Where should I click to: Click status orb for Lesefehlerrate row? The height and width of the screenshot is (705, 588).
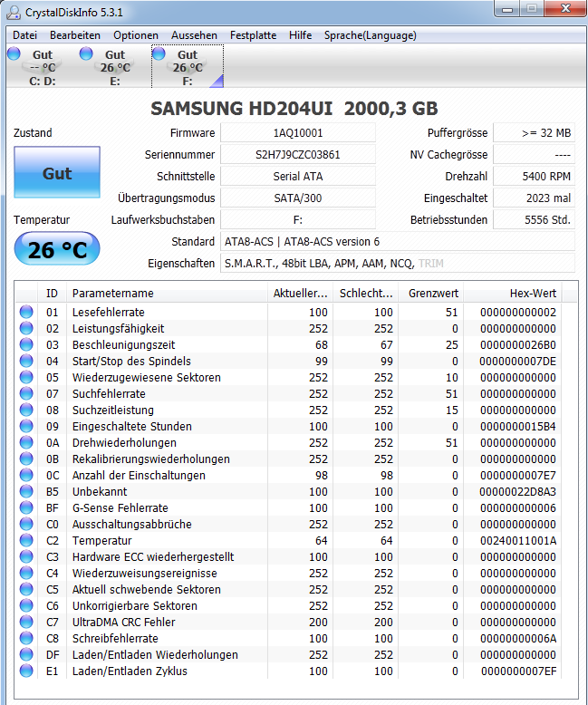click(x=26, y=312)
